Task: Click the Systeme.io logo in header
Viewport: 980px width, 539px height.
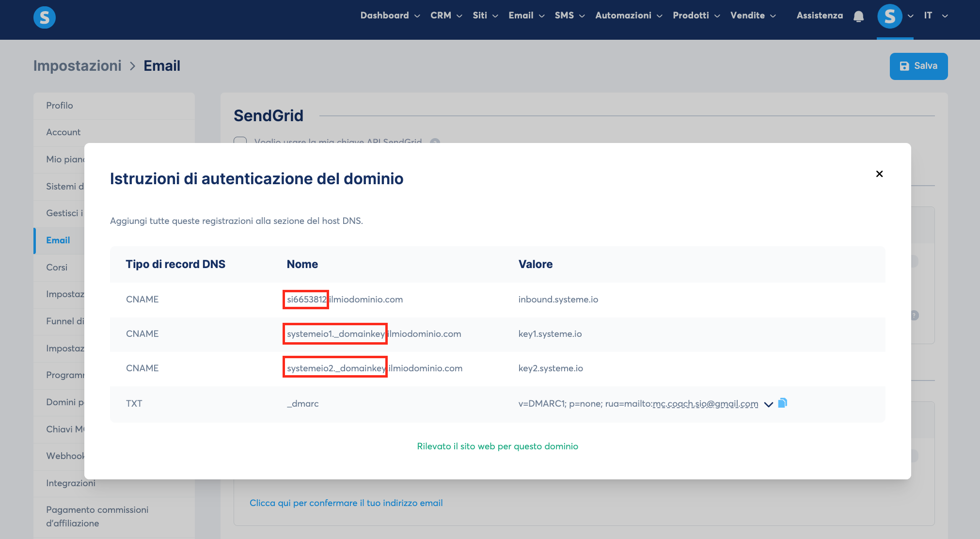Action: [x=45, y=17]
